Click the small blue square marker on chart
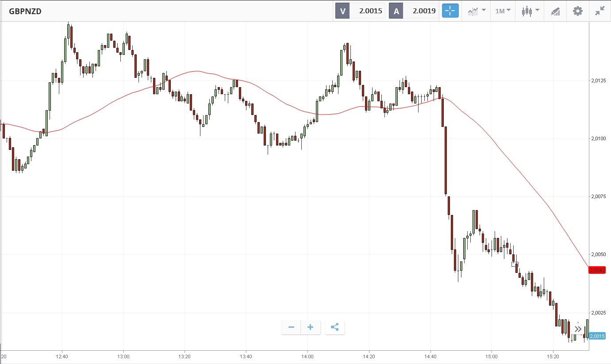This screenshot has height=364, width=611. (x=515, y=264)
